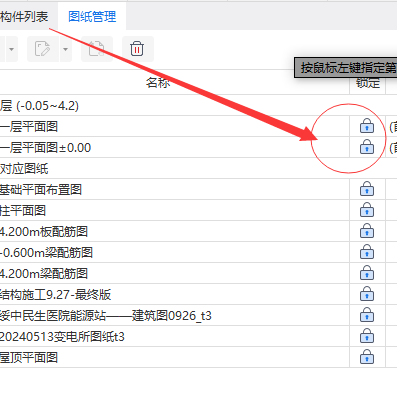Open dropdown arrow beside edit pencil icon
Viewport: 397px width, 414px height.
(x=65, y=49)
